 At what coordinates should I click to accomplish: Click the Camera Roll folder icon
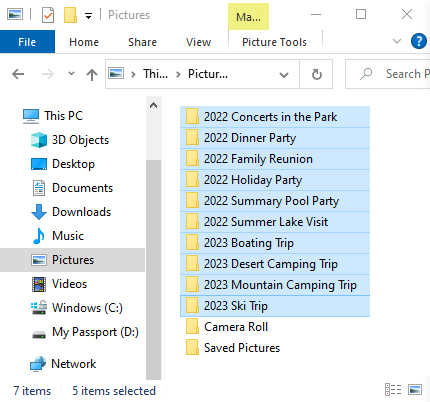point(192,327)
